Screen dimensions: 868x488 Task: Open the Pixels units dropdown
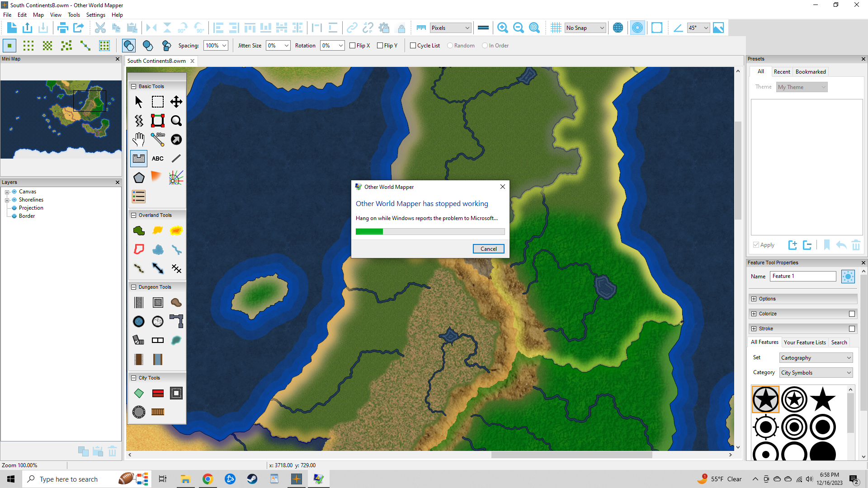tap(451, 28)
